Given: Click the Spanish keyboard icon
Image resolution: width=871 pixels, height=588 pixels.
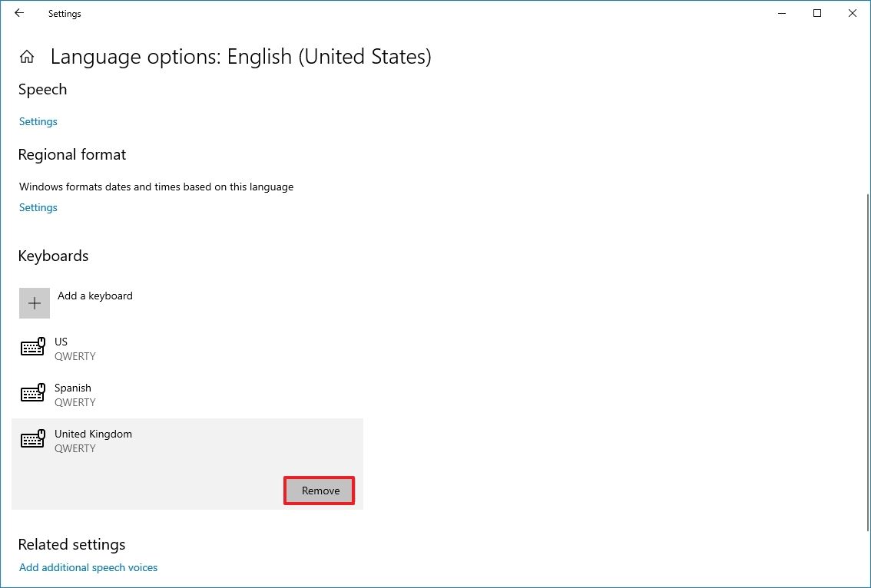Looking at the screenshot, I should point(32,395).
